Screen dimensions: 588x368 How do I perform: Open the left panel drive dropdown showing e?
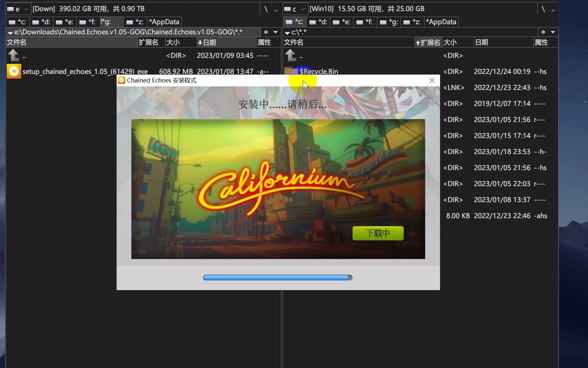(x=18, y=9)
